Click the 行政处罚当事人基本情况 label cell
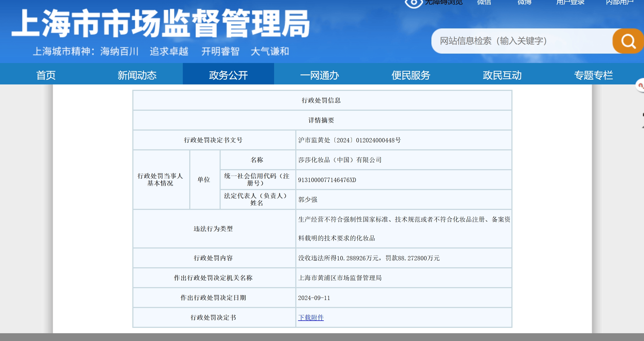 [161, 180]
